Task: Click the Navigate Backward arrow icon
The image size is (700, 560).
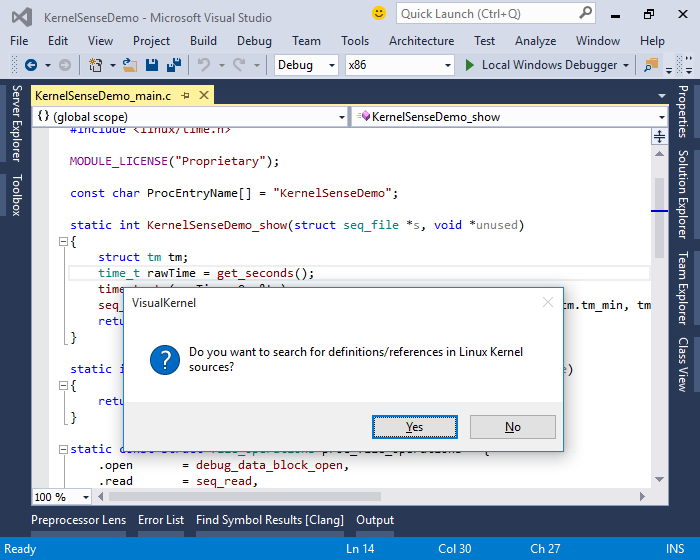Action: coord(31,65)
